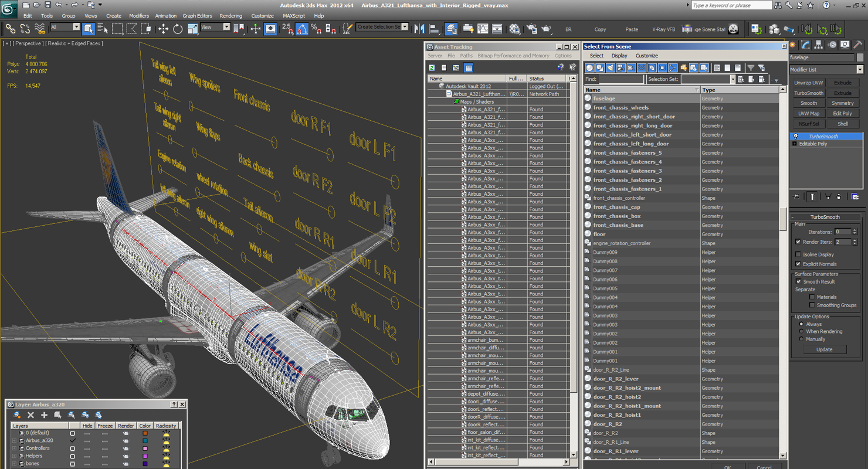Refresh Asset Tracking list icon
868x469 pixels.
(432, 68)
